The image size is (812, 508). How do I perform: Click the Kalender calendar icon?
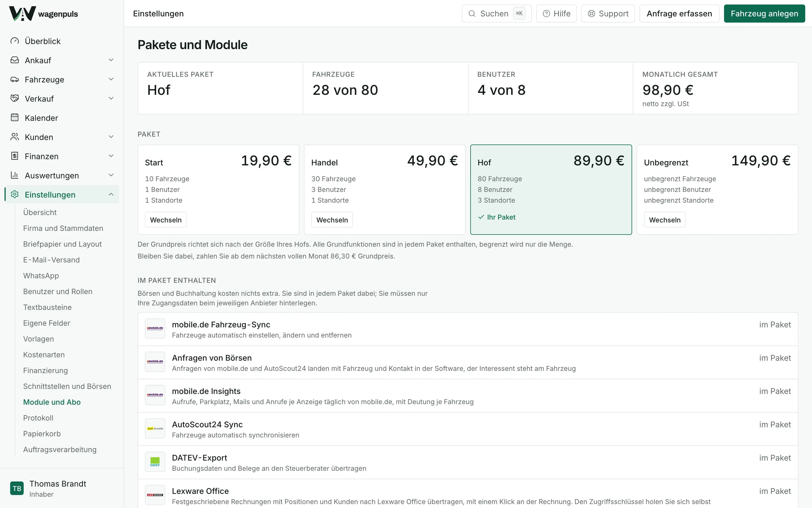click(x=15, y=118)
